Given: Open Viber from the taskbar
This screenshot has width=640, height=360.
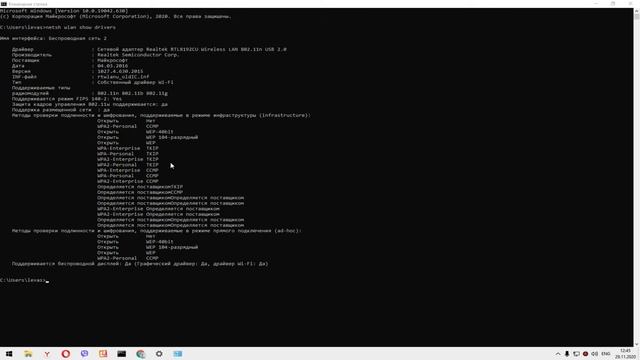Looking at the screenshot, I should coord(84,354).
